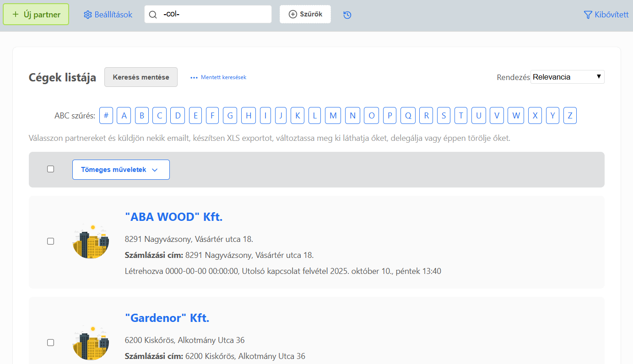The height and width of the screenshot is (364, 633).
Task: Select the "ABA WOOD" Kft. checkbox
Action: point(50,241)
